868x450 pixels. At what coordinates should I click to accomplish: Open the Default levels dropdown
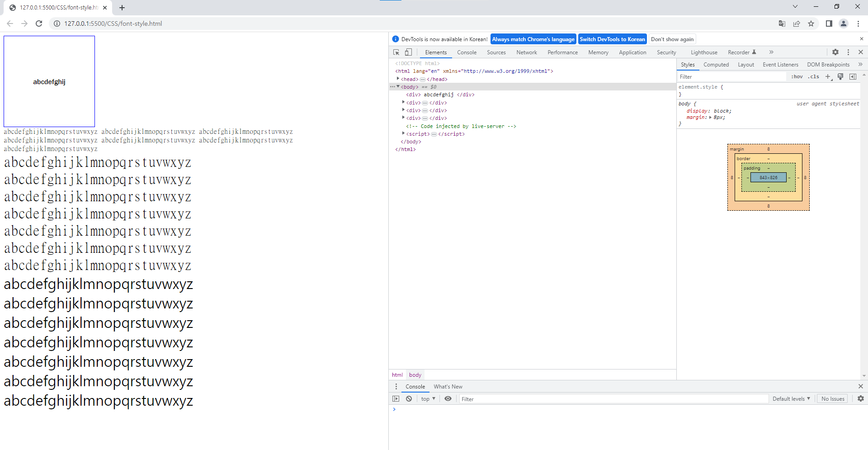point(791,399)
